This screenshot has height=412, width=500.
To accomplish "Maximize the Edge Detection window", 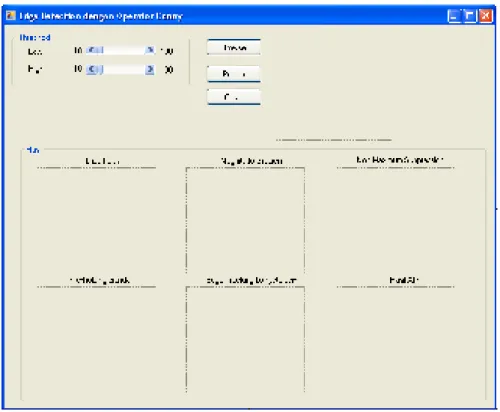I will pos(470,16).
